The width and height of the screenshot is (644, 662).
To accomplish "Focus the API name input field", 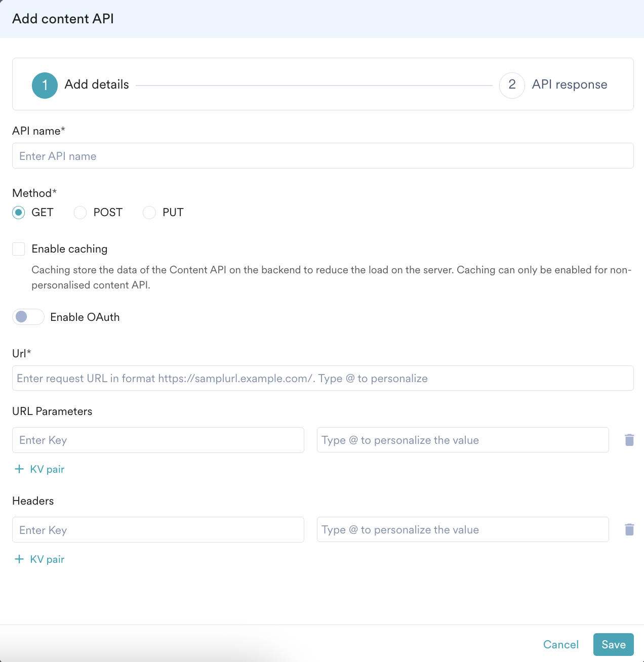I will click(x=323, y=156).
